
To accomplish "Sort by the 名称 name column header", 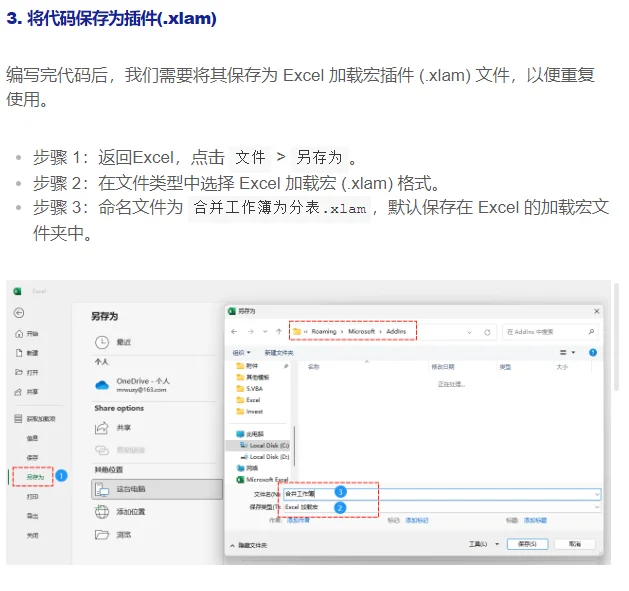I will click(313, 367).
